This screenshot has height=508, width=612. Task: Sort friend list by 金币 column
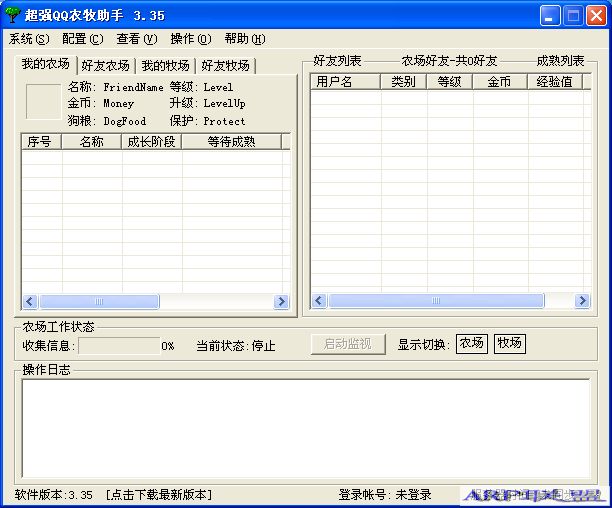[x=500, y=82]
